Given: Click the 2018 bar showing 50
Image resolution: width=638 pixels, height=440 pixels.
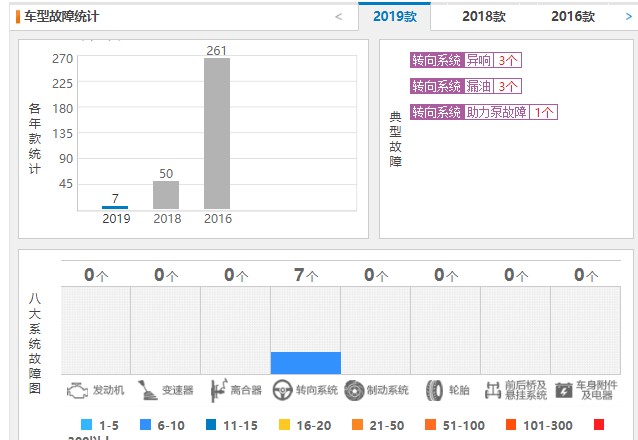Looking at the screenshot, I should click(x=166, y=195).
